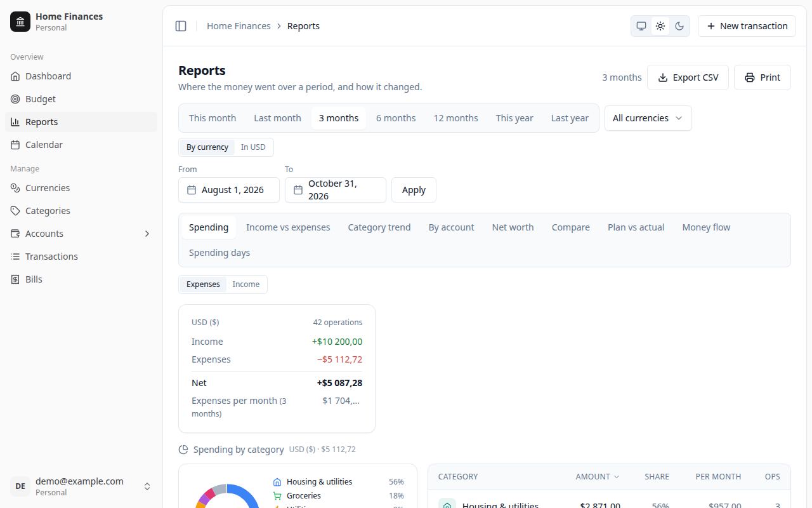812x508 pixels.
Task: Click the Groceries cart legend icon
Action: (x=277, y=496)
